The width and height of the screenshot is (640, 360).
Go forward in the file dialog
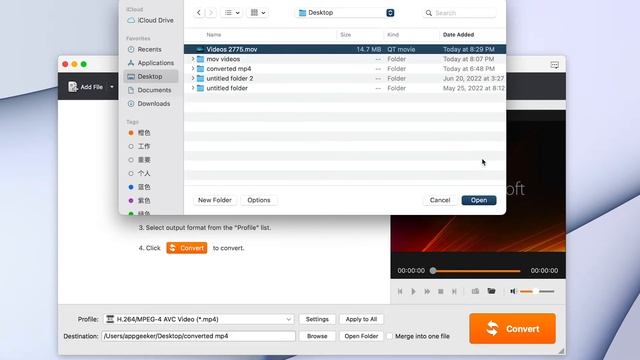click(211, 13)
